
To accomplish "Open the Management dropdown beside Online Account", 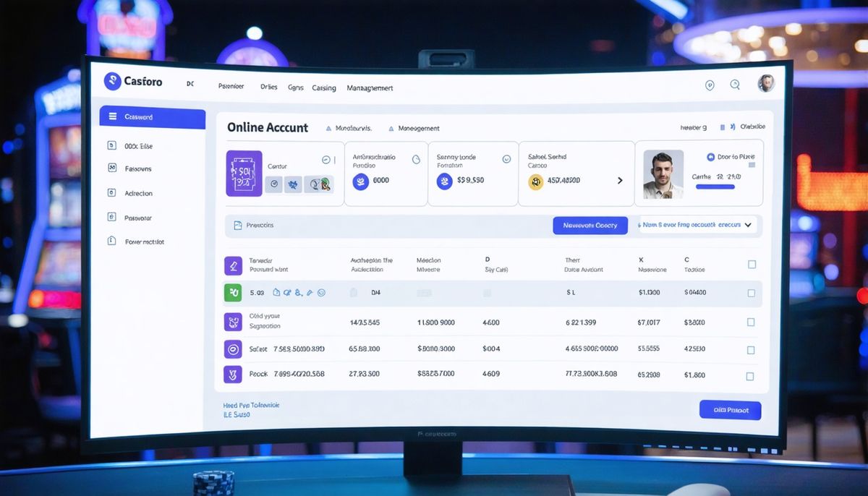I will (x=414, y=129).
